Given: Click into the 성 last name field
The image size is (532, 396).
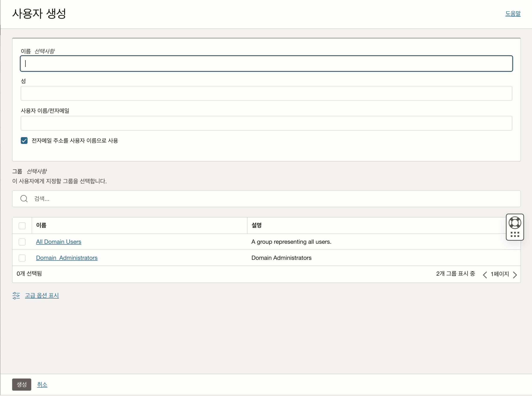Looking at the screenshot, I should coord(266,94).
